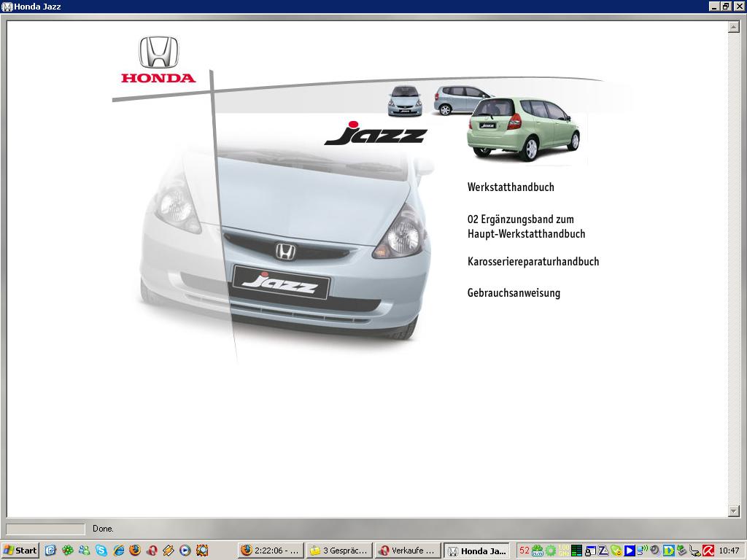Screen dimensions: 747x560
Task: Click the ZoneAlarm Z tray icon
Action: pyautogui.click(x=603, y=551)
